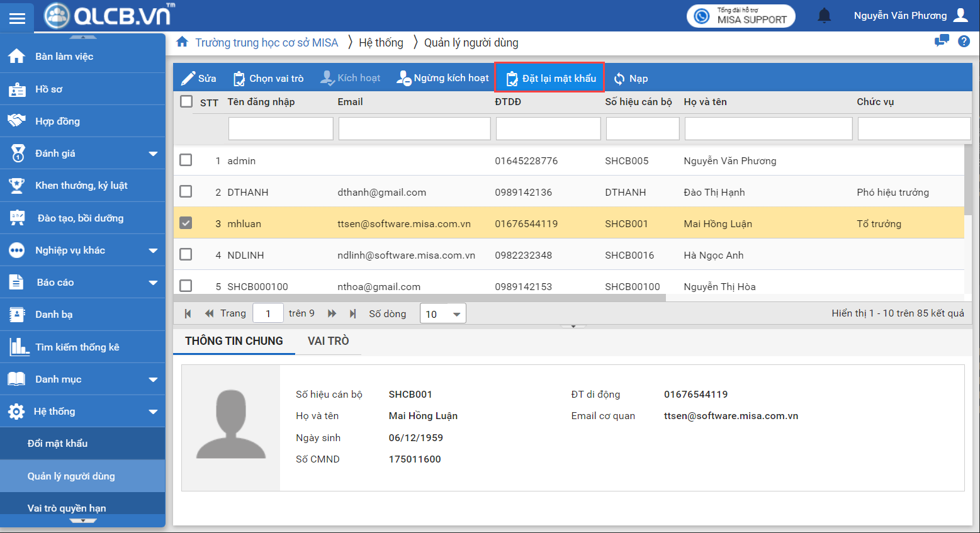Go to the next page arrow

coord(332,313)
